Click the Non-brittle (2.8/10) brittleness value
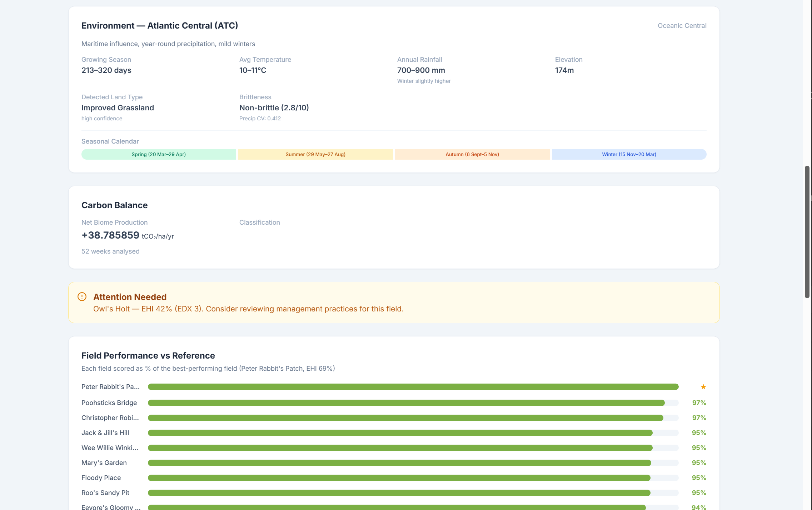The height and width of the screenshot is (510, 812). [274, 108]
